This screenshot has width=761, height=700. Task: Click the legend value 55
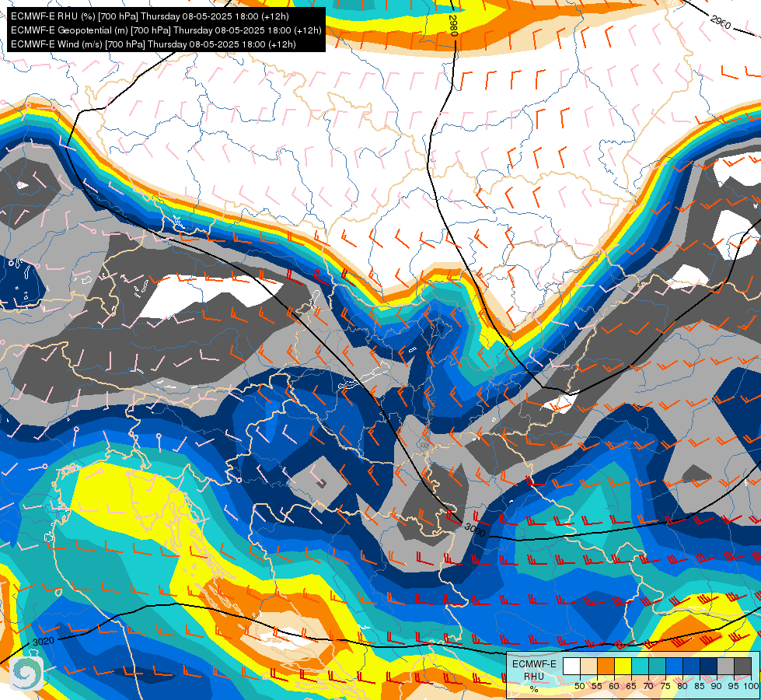coord(597,686)
